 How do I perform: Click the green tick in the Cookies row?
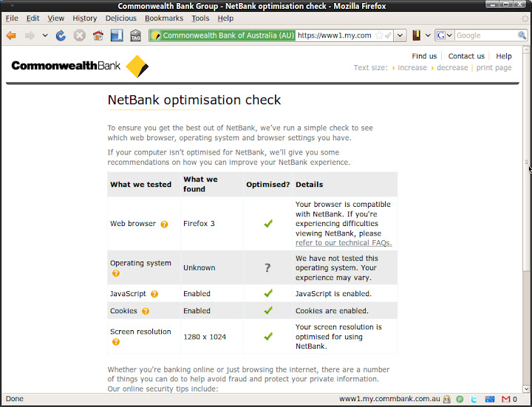(x=268, y=310)
